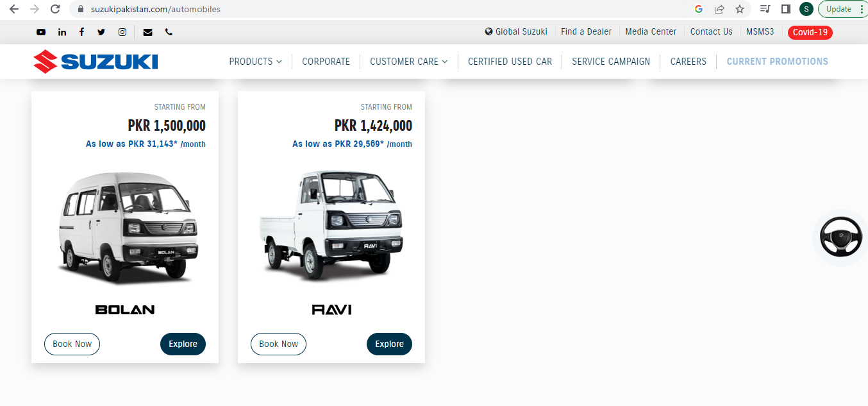View site security lock info
Screen dimensions: 868x406
(81, 10)
